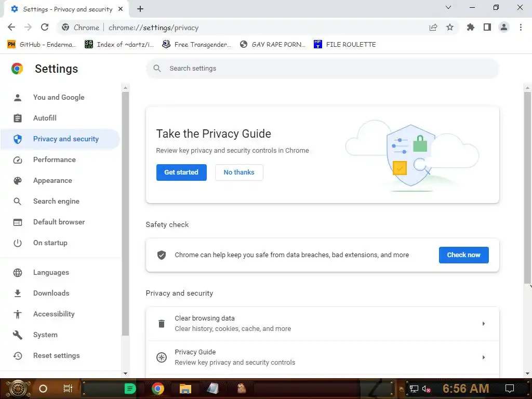Open Cortana circle on taskbar

tap(43, 389)
